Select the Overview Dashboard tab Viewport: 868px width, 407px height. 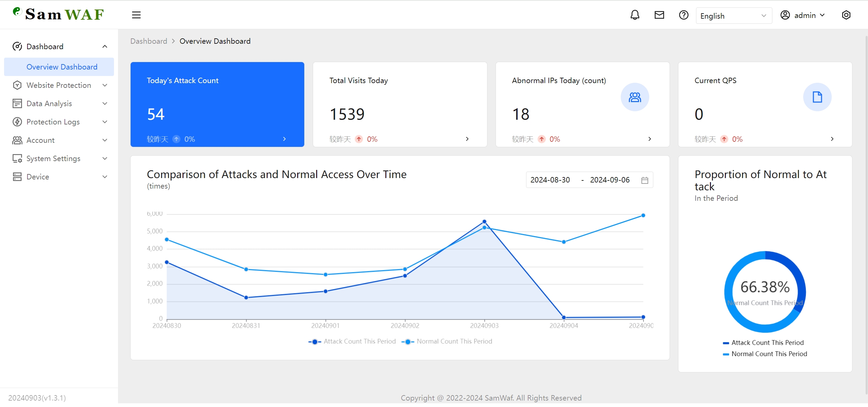point(60,66)
